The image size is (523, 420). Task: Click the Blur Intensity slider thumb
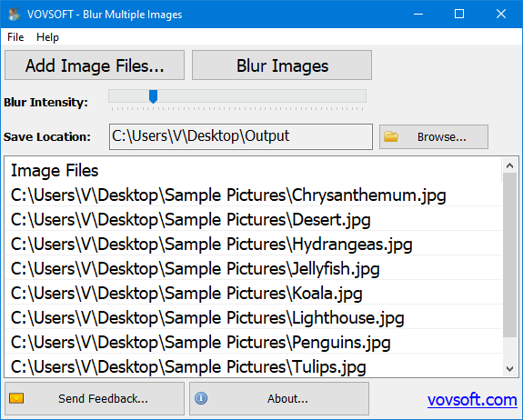tap(153, 96)
